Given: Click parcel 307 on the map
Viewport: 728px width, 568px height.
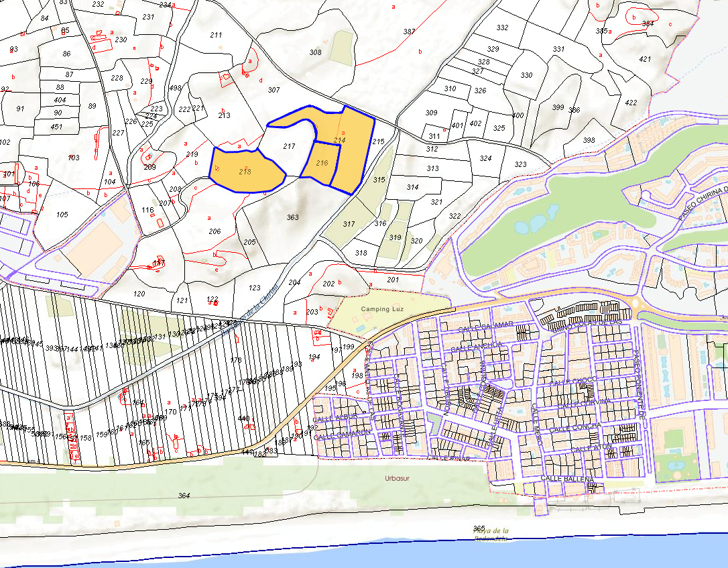Looking at the screenshot, I should tap(274, 90).
